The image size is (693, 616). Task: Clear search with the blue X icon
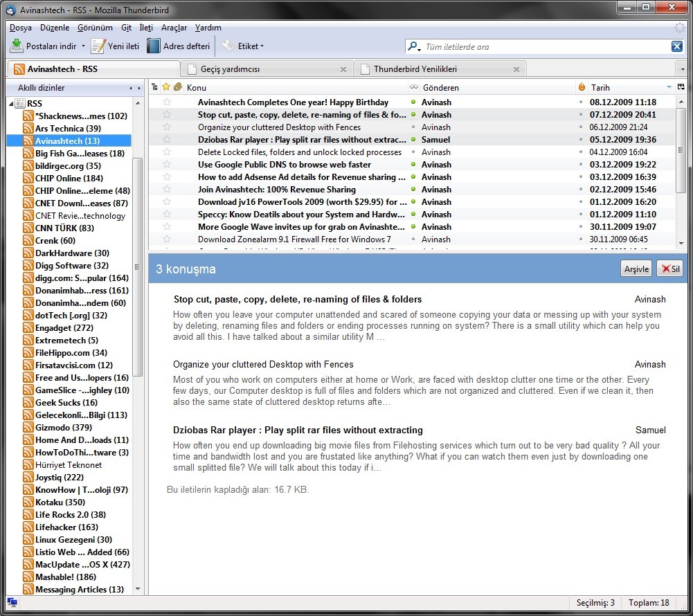tap(676, 46)
